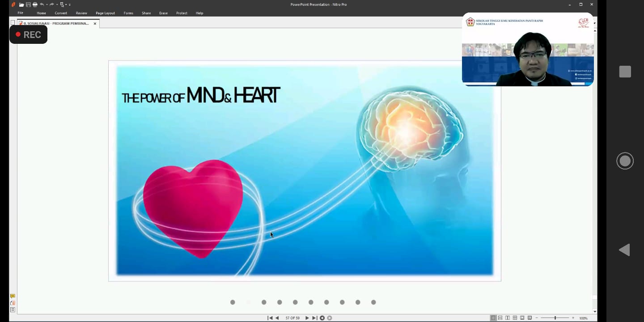Jump to the last page
The image size is (644, 322).
coord(314,318)
